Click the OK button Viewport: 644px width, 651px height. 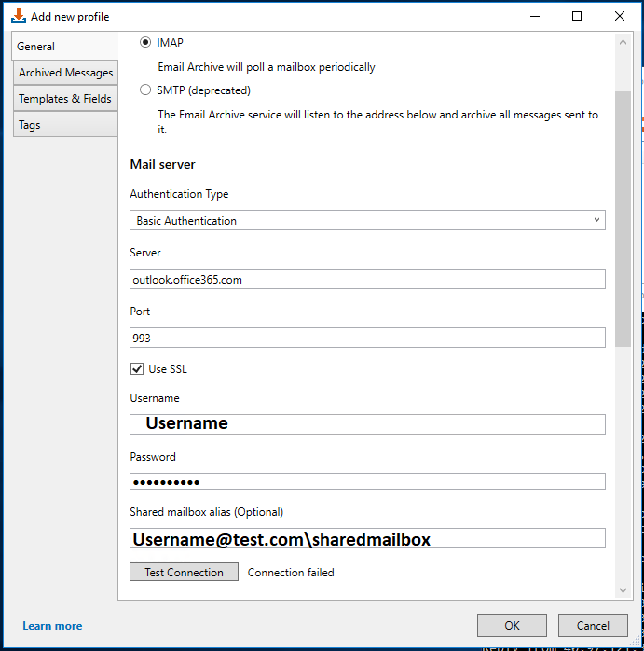click(x=512, y=626)
